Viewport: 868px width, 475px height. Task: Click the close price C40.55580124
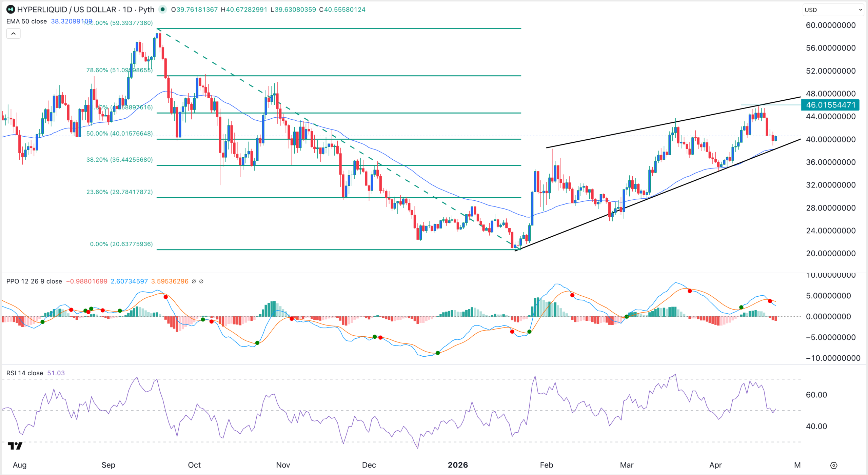(x=342, y=9)
